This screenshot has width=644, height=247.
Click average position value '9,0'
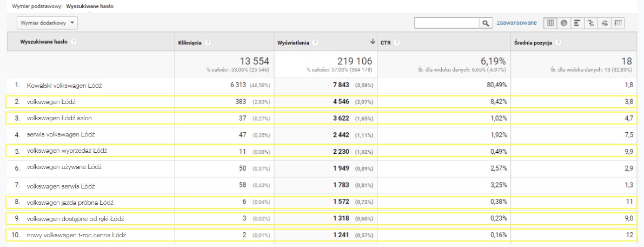[629, 219]
